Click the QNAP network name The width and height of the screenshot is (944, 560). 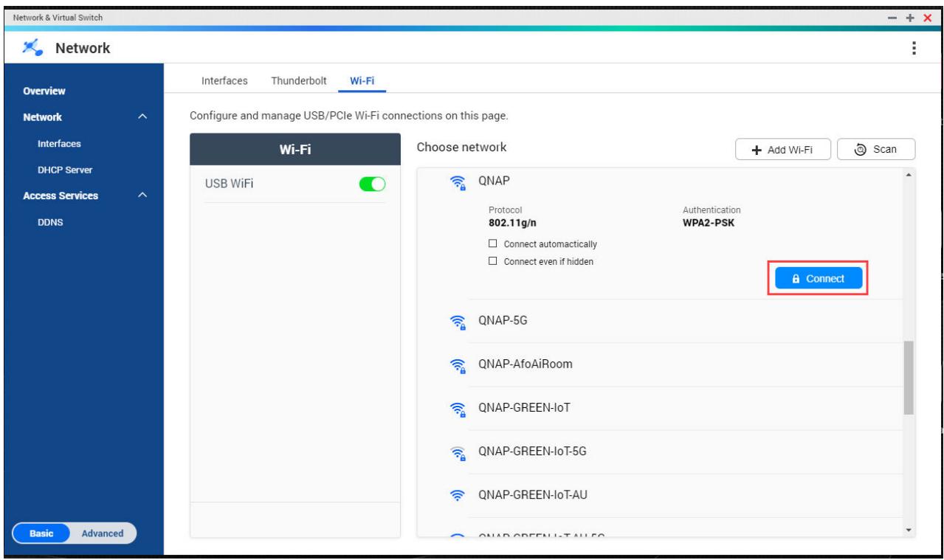point(492,182)
